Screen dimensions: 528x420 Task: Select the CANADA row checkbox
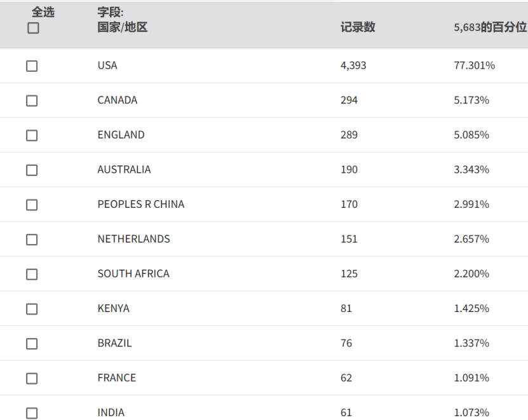pyautogui.click(x=32, y=100)
